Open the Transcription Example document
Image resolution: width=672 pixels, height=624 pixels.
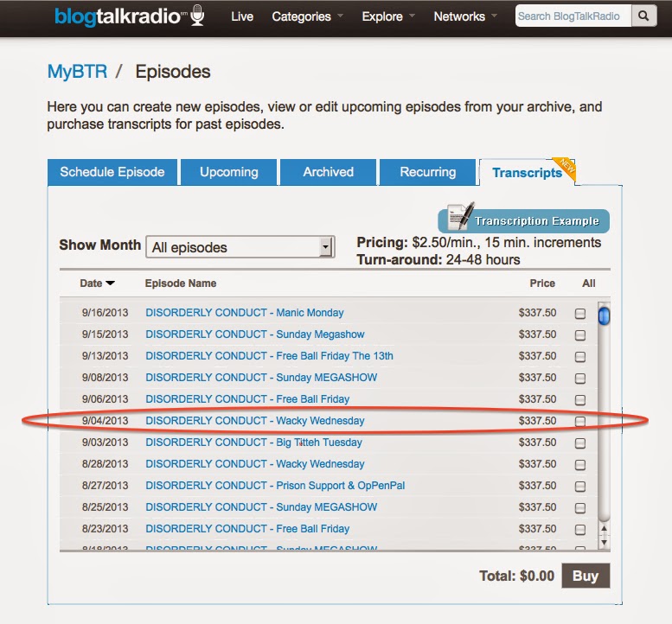523,220
